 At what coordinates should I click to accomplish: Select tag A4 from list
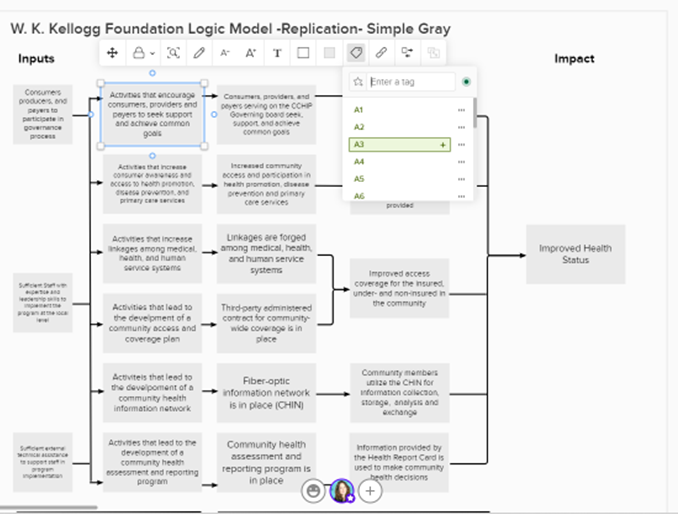click(400, 162)
